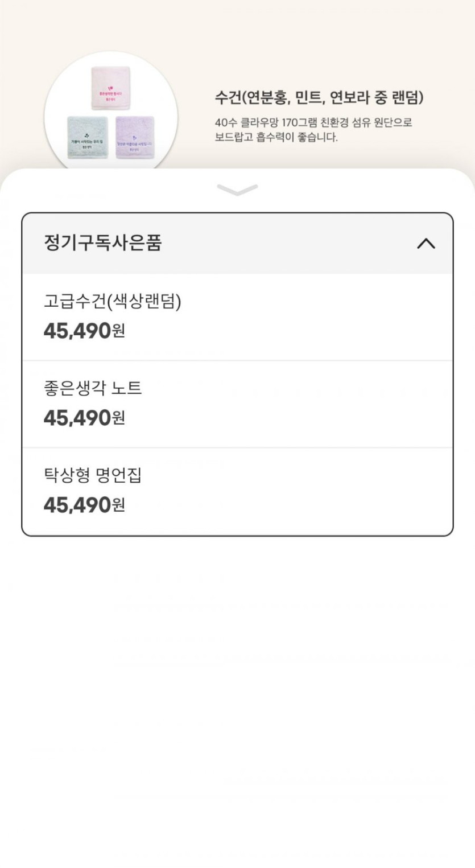Viewport: 475px width, 868px height.
Task: Pick the 탁상형 명언집 option
Action: (93, 475)
